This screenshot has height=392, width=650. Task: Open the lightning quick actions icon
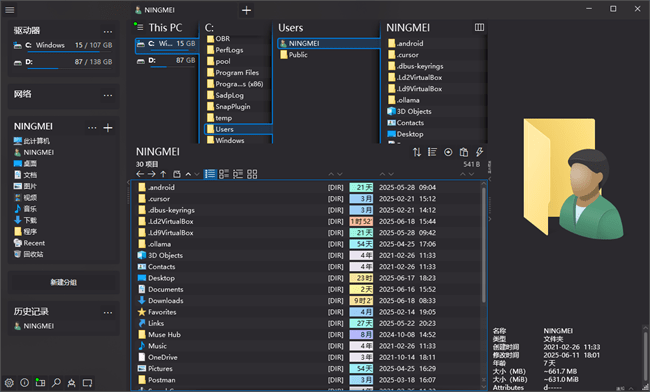click(x=480, y=152)
